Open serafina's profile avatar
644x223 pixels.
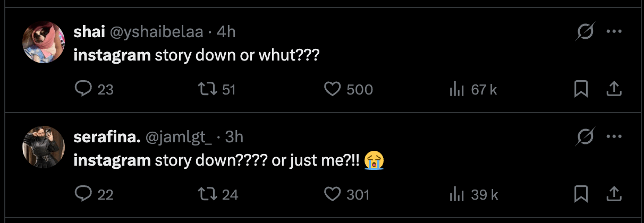pyautogui.click(x=44, y=147)
